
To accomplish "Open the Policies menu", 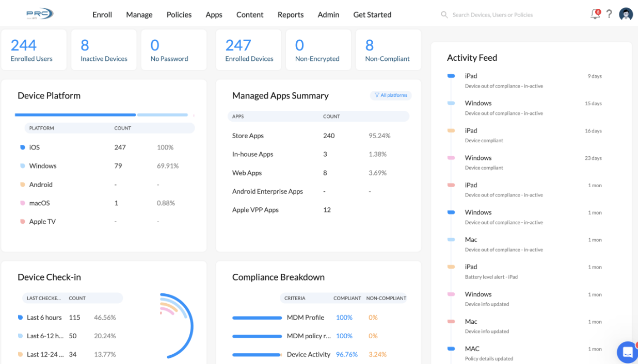I will point(179,14).
